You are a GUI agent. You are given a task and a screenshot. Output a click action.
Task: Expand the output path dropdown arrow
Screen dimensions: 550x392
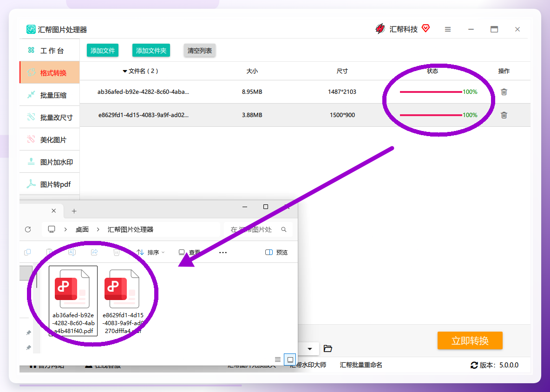[x=310, y=349]
